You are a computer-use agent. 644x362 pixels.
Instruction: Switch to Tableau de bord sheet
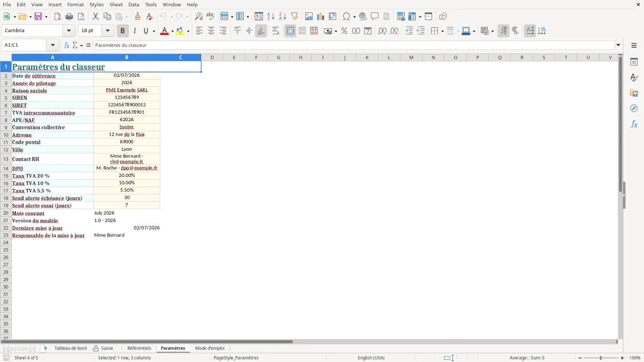pos(70,348)
